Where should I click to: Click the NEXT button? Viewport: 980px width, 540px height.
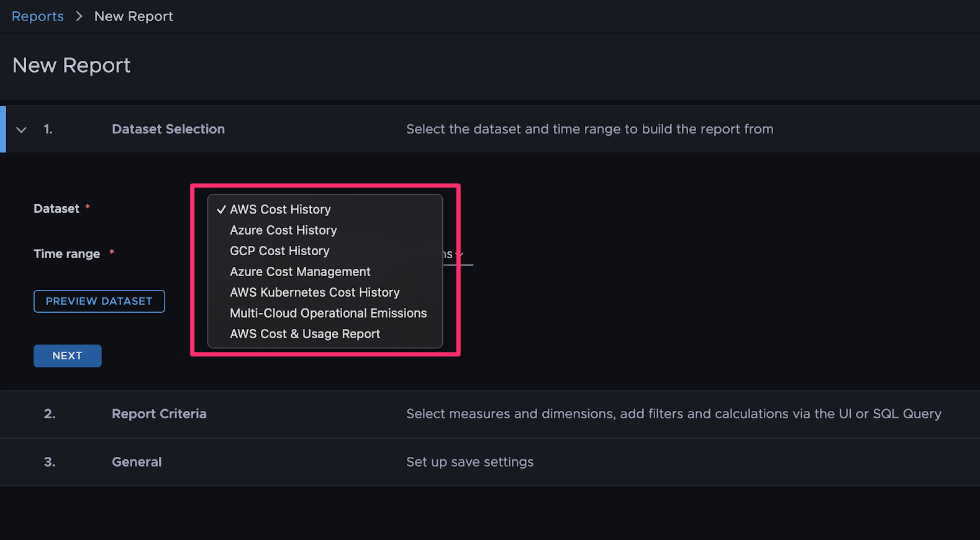pyautogui.click(x=67, y=356)
